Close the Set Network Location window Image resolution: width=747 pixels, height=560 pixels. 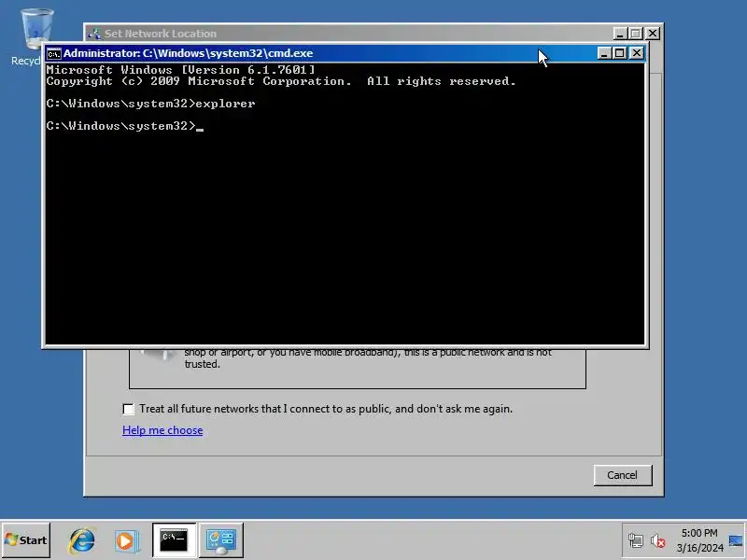coord(652,34)
